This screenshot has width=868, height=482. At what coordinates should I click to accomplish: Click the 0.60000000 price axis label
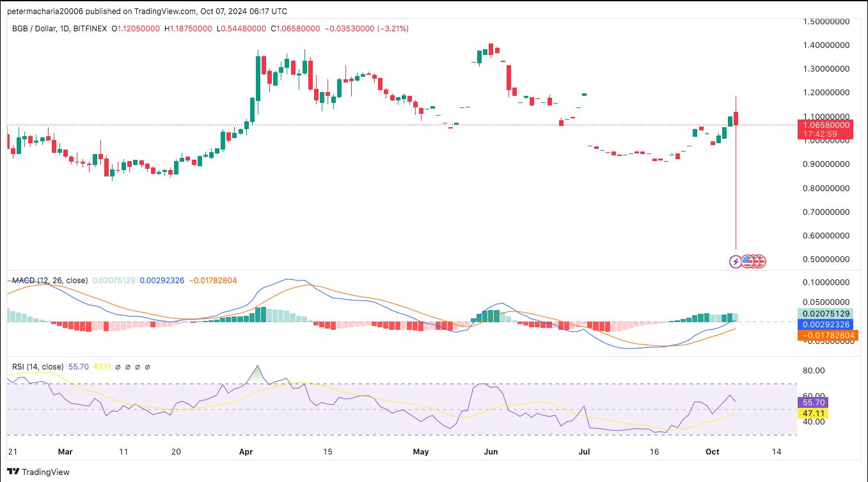[x=826, y=235]
